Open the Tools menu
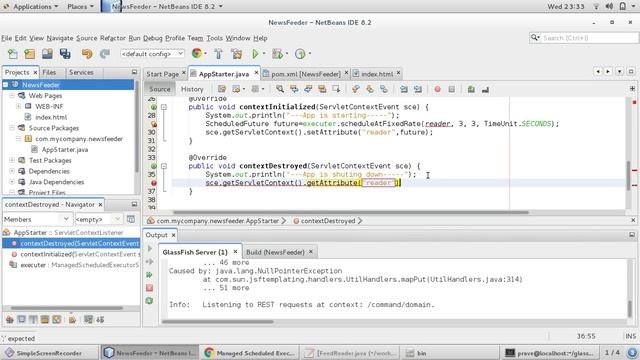 click(214, 38)
